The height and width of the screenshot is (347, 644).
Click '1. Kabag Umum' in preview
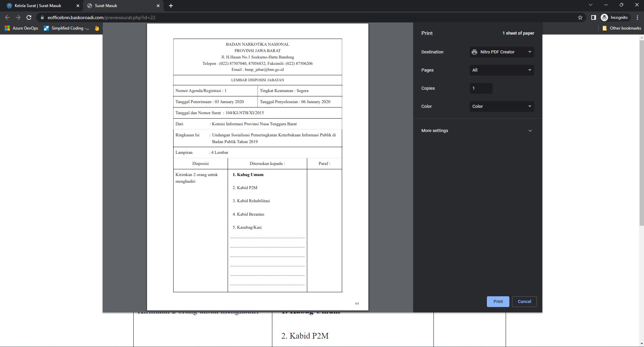pos(248,175)
